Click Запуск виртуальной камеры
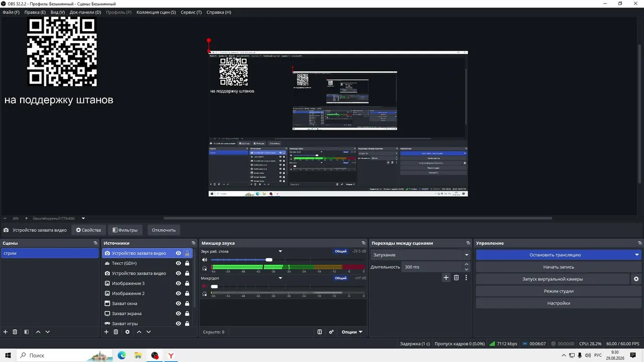The height and width of the screenshot is (362, 644). pos(552,279)
